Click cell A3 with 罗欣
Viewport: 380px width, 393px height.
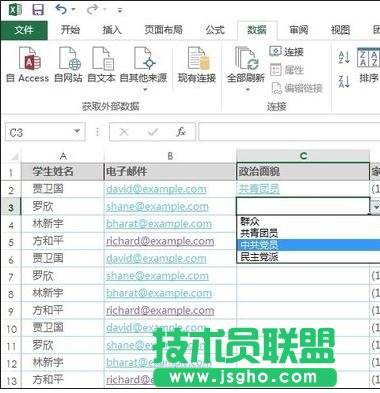[63, 207]
